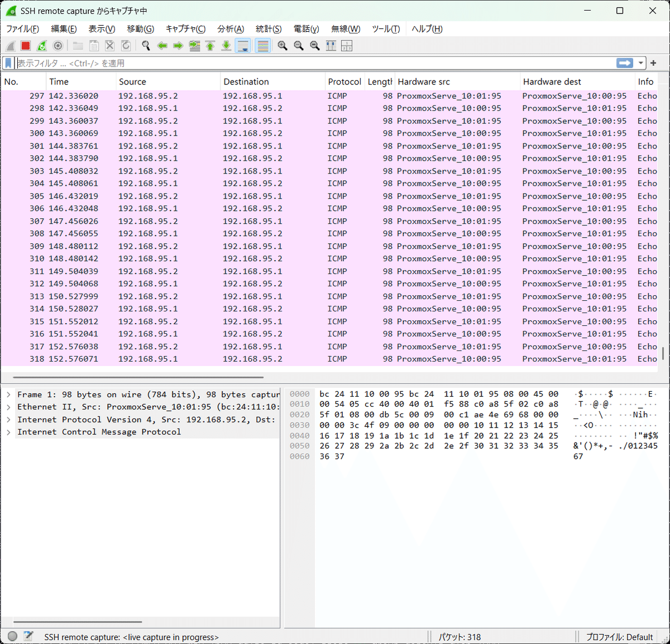Expand the Ethernet II protocol details

coord(8,407)
